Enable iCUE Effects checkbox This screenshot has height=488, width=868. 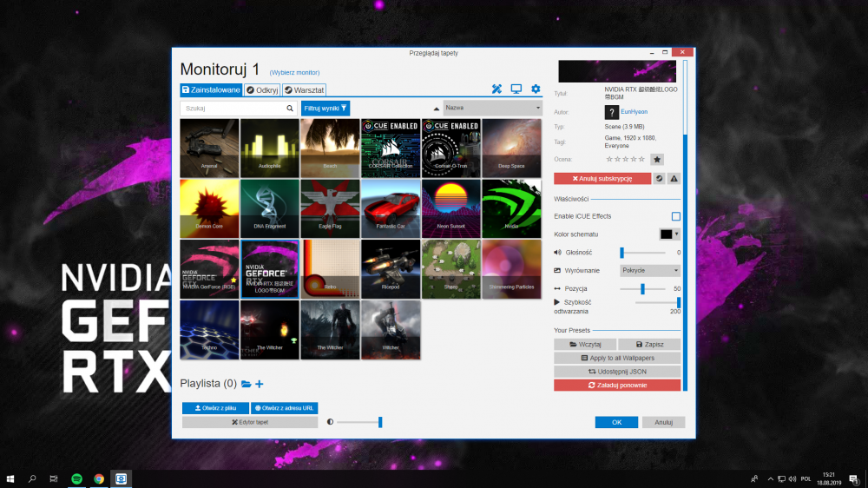pos(676,216)
